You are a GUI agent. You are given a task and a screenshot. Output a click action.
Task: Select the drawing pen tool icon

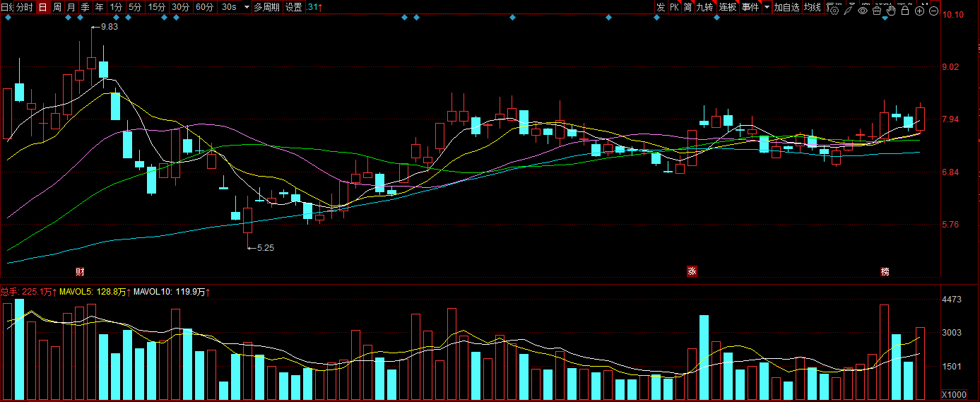click(x=848, y=11)
